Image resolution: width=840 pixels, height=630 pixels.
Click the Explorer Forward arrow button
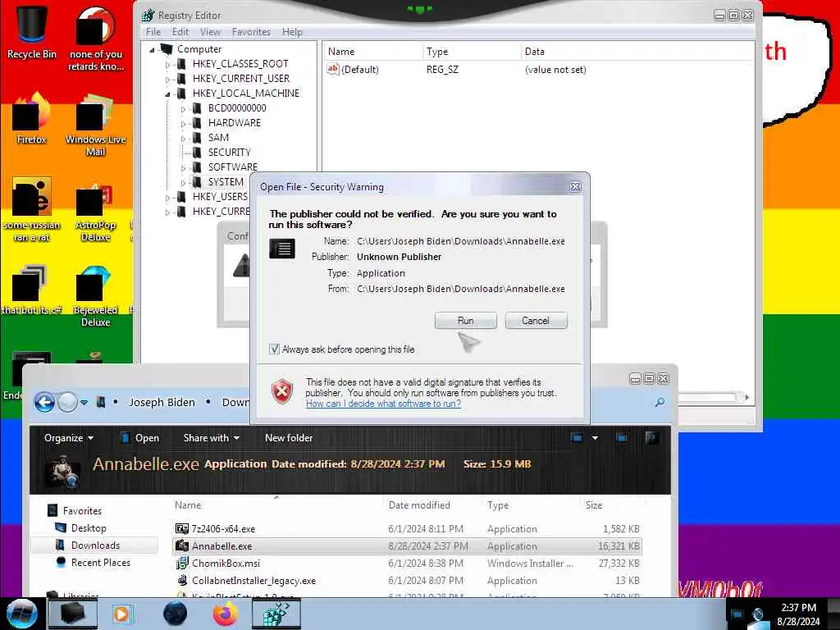point(67,402)
